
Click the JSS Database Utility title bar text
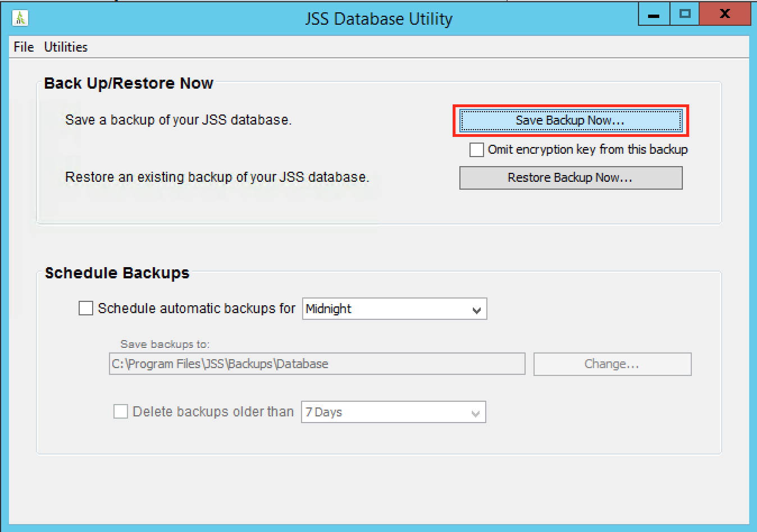(x=378, y=19)
